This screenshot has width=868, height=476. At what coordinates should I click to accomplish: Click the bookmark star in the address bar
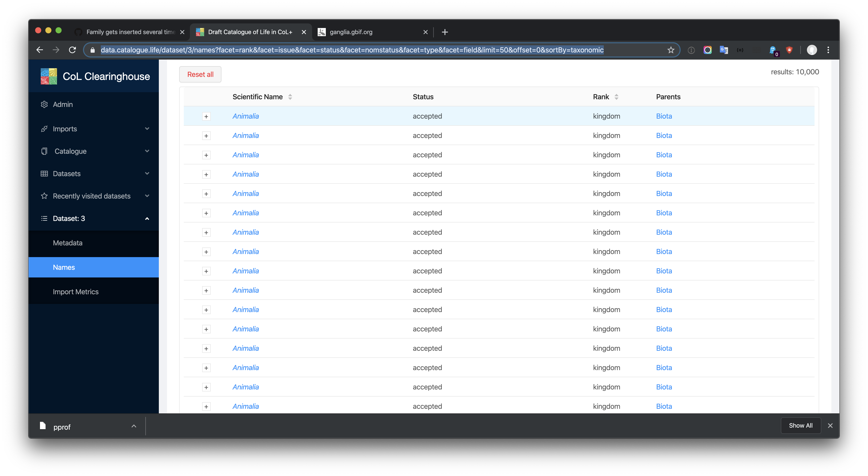(671, 50)
